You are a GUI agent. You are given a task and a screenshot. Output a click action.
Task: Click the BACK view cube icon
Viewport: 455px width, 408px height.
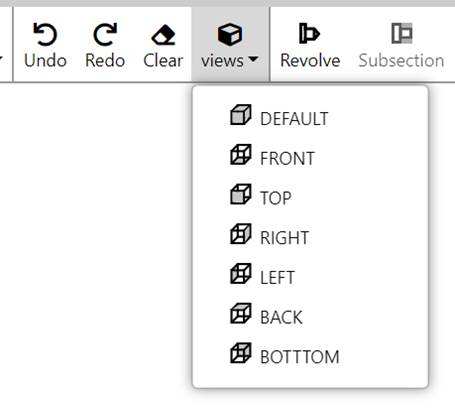pyautogui.click(x=241, y=313)
